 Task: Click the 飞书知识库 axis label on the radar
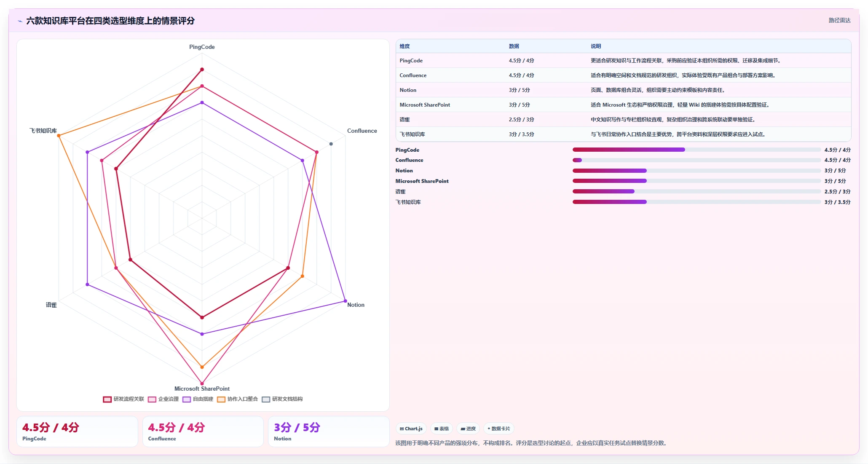coord(43,131)
